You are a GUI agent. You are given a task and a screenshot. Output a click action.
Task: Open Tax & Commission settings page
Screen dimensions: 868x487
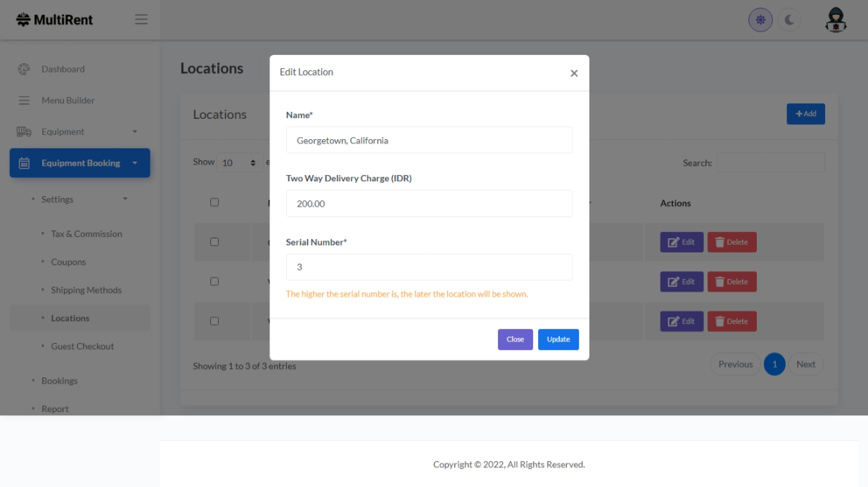tap(87, 234)
